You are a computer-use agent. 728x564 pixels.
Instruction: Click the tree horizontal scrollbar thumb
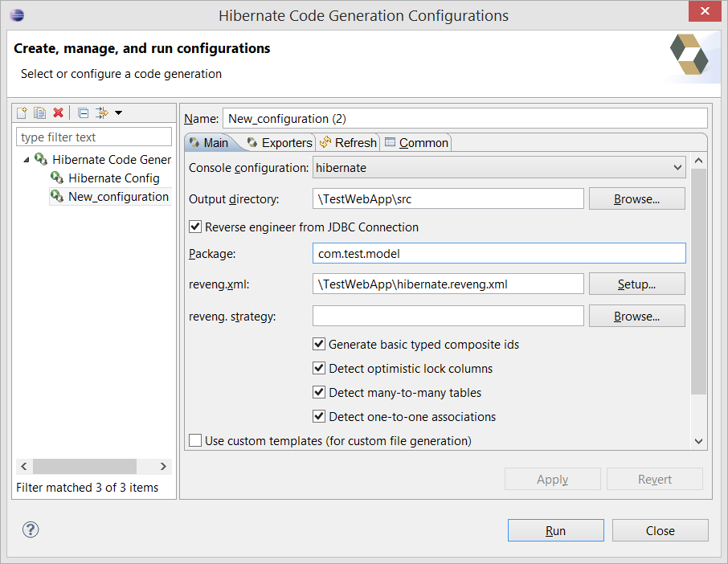point(84,466)
